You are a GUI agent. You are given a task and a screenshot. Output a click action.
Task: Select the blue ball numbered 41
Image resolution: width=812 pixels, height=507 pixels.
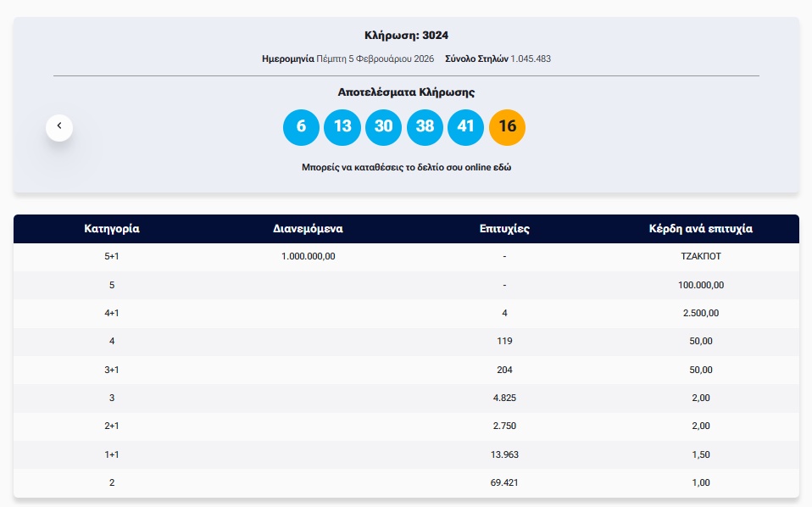click(465, 126)
